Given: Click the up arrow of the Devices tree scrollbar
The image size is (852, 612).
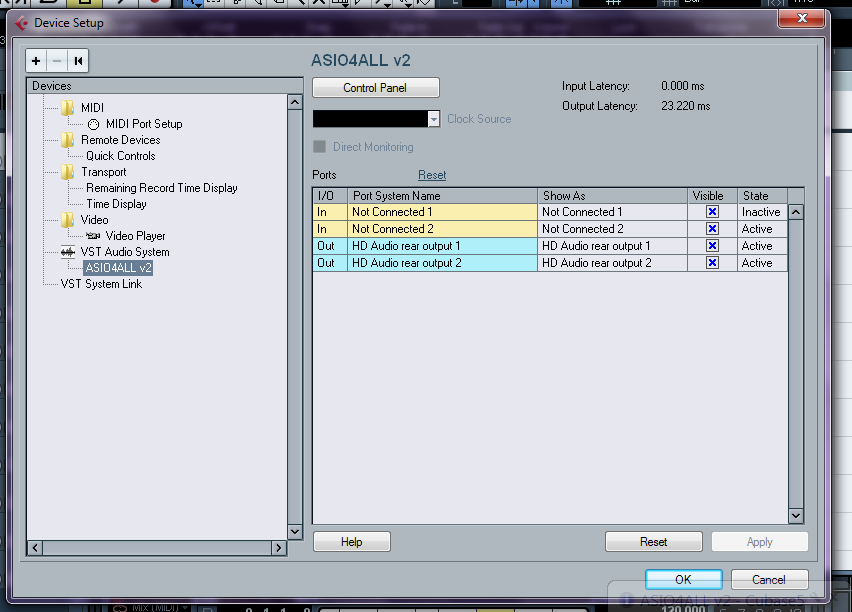Looking at the screenshot, I should click(x=295, y=102).
